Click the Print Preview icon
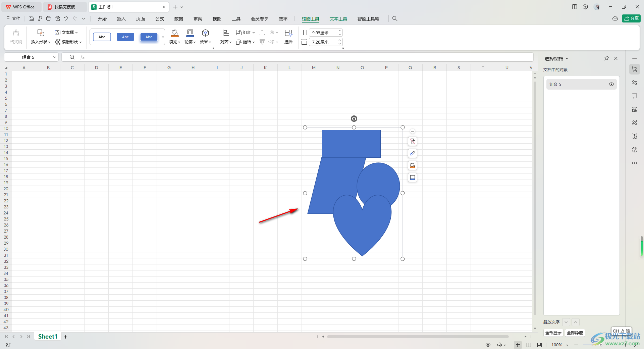644x349 pixels. tap(57, 19)
